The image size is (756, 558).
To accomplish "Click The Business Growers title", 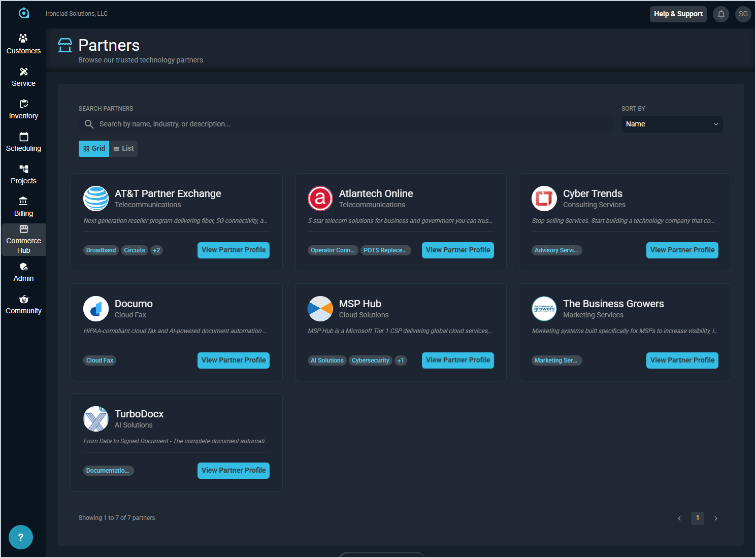I will [x=613, y=304].
